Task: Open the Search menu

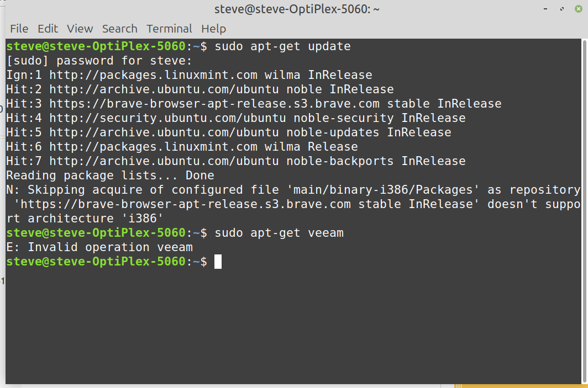Action: (119, 29)
